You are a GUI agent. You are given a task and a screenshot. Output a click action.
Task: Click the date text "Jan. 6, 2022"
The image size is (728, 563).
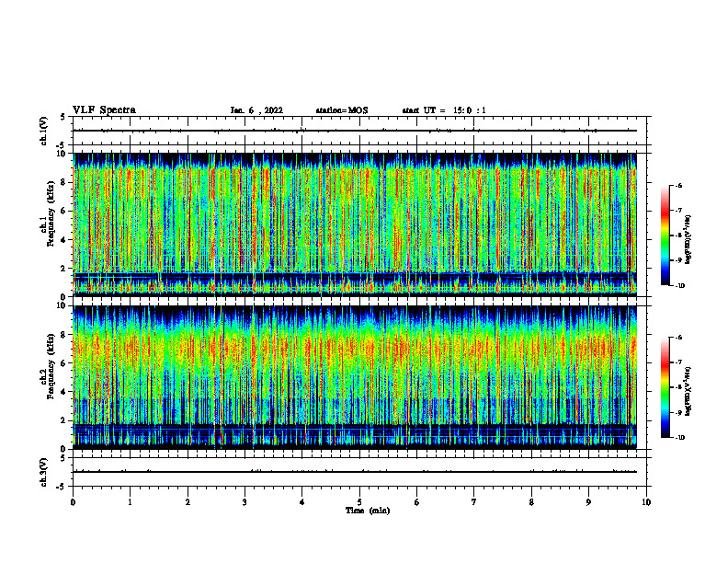256,110
